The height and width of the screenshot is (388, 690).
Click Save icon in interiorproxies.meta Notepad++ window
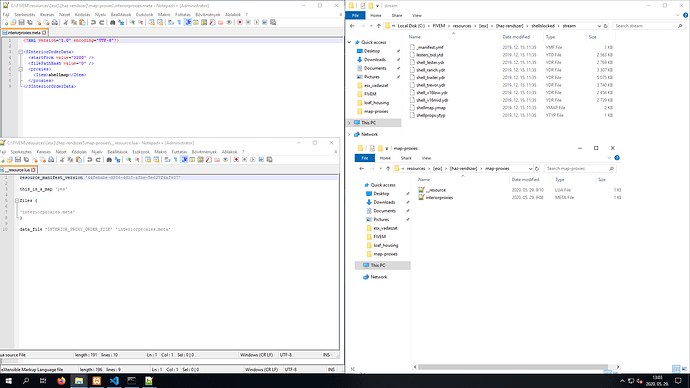tap(22, 22)
